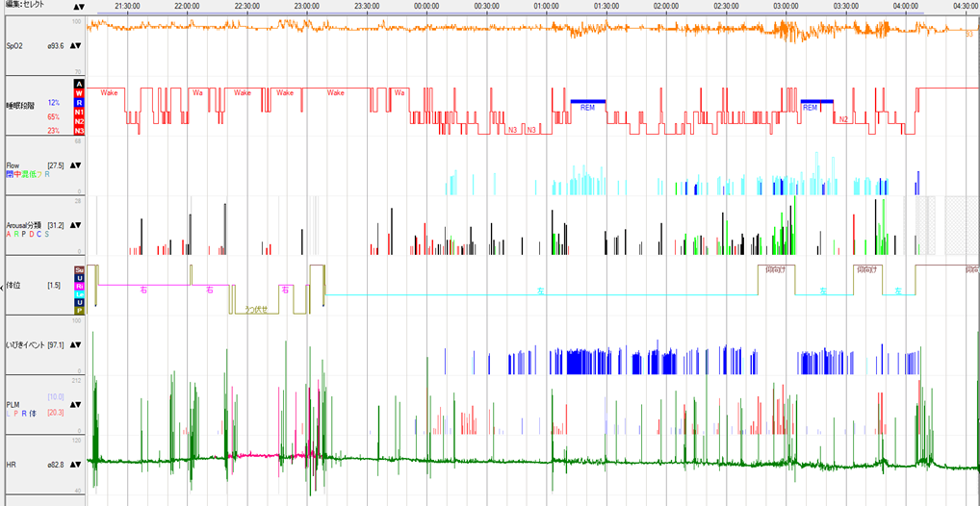Click the first blue REM bar in hypnogram
980x506 pixels.
coord(587,101)
